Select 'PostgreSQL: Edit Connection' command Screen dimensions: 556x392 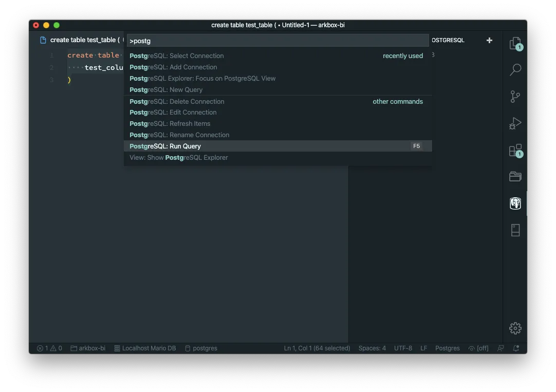277,113
